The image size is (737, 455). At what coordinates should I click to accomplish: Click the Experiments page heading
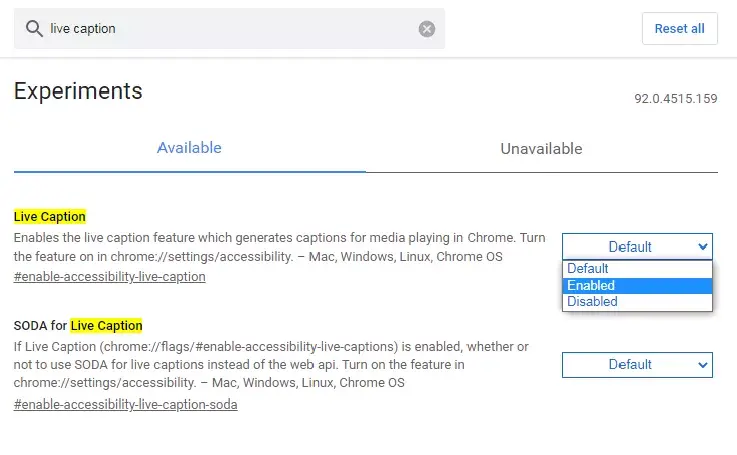78,91
